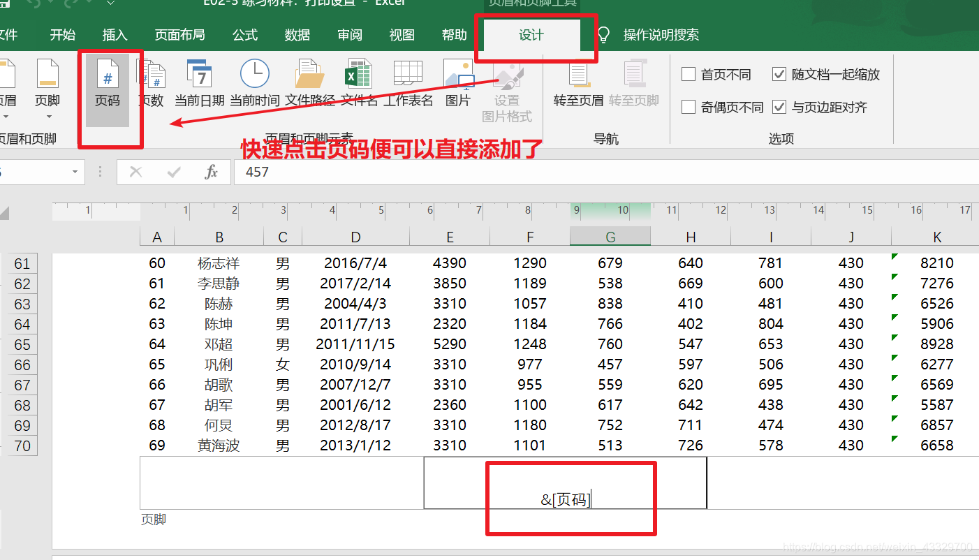
Task: Click cell value 6658
Action: click(937, 446)
